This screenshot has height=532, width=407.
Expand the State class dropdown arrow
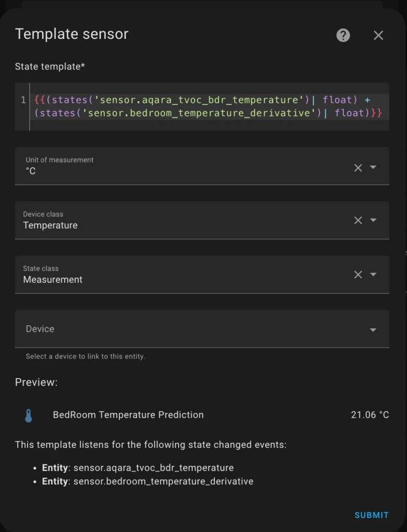[373, 274]
